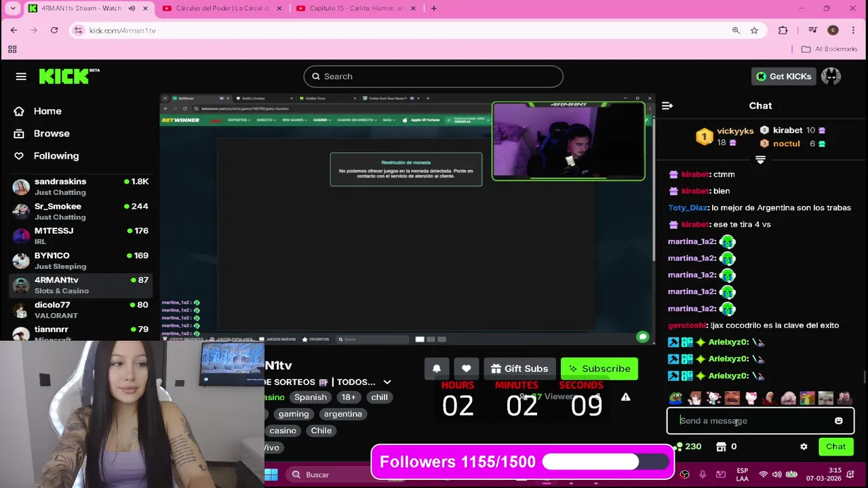
Task: Switch to Cárceles del Poder tab
Action: click(222, 8)
